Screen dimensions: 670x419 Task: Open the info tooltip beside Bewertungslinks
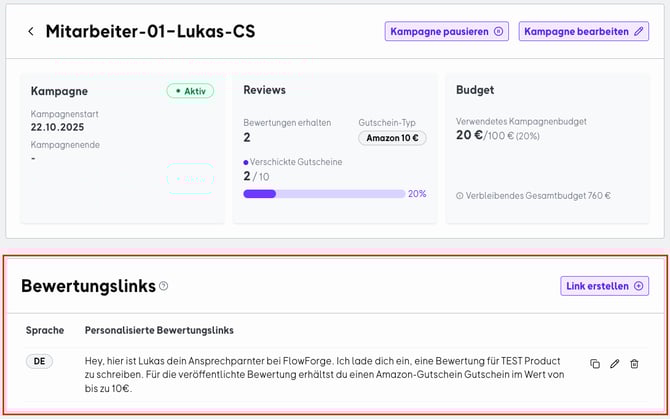coord(164,286)
